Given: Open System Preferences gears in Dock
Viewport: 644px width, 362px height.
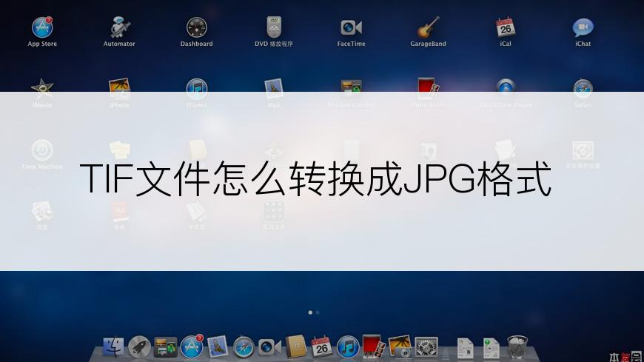Looking at the screenshot, I should pyautogui.click(x=426, y=347).
